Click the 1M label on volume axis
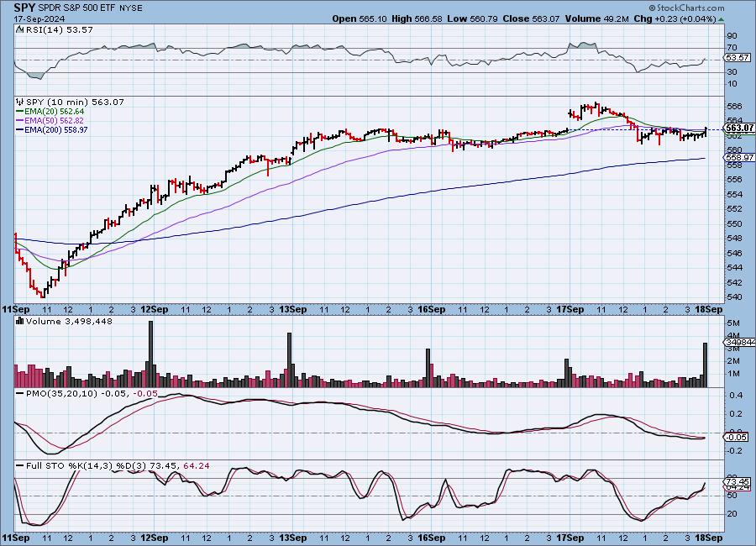Image resolution: width=756 pixels, height=546 pixels. pos(733,373)
